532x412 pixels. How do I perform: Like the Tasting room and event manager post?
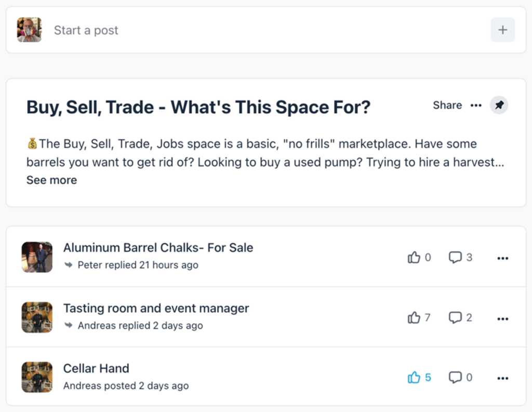(x=414, y=318)
